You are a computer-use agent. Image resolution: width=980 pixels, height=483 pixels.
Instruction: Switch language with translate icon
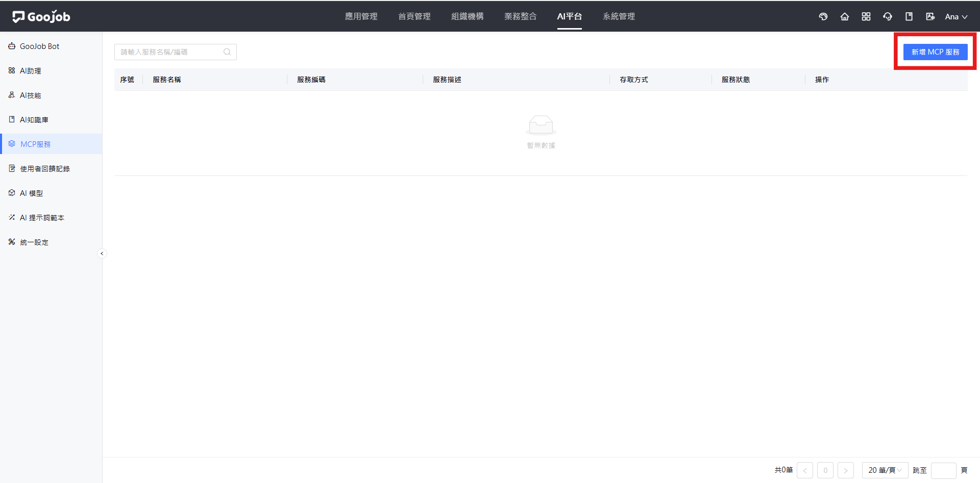(x=930, y=17)
